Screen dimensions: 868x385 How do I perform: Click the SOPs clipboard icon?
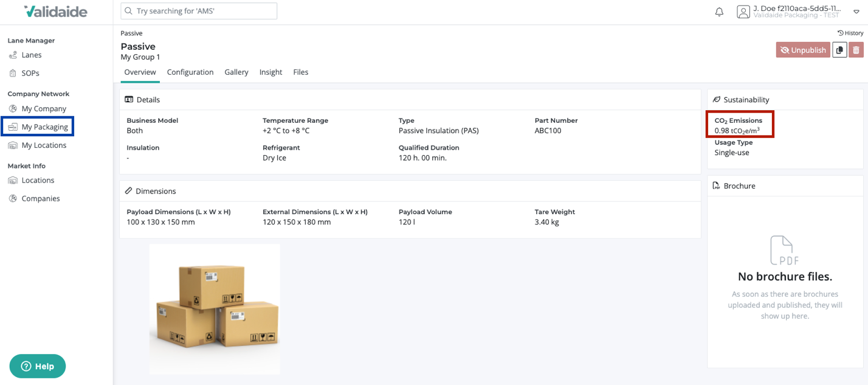(x=13, y=73)
